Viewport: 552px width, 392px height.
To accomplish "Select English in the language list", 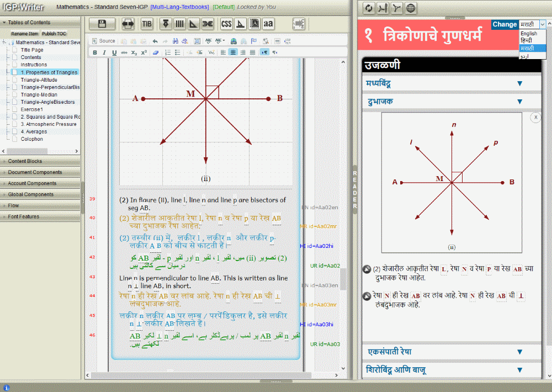I will click(x=532, y=33).
